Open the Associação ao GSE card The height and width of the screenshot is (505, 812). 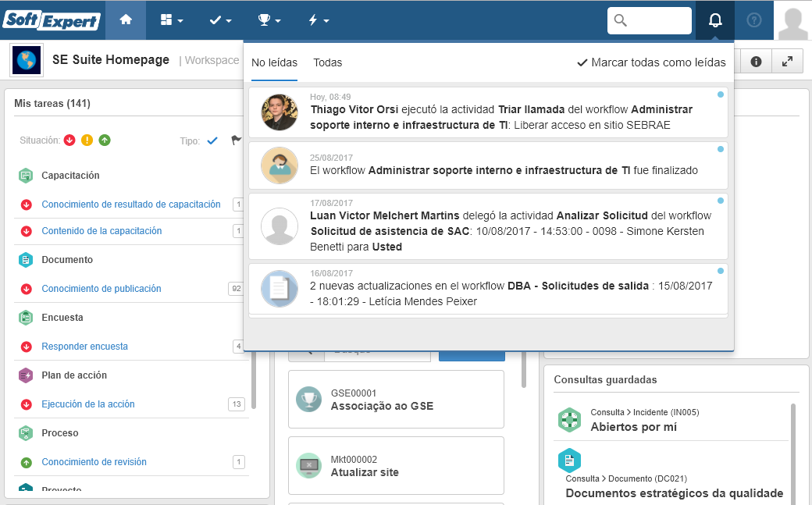(x=396, y=400)
